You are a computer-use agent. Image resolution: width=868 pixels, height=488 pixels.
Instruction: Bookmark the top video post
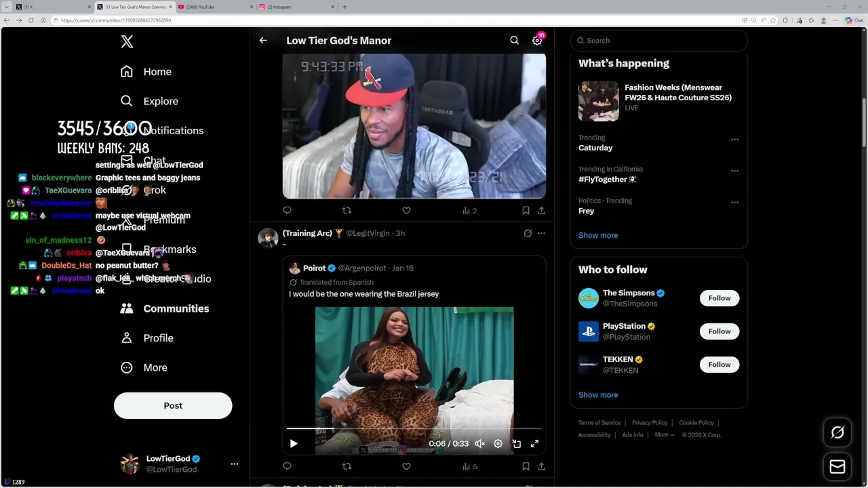pyautogui.click(x=526, y=211)
